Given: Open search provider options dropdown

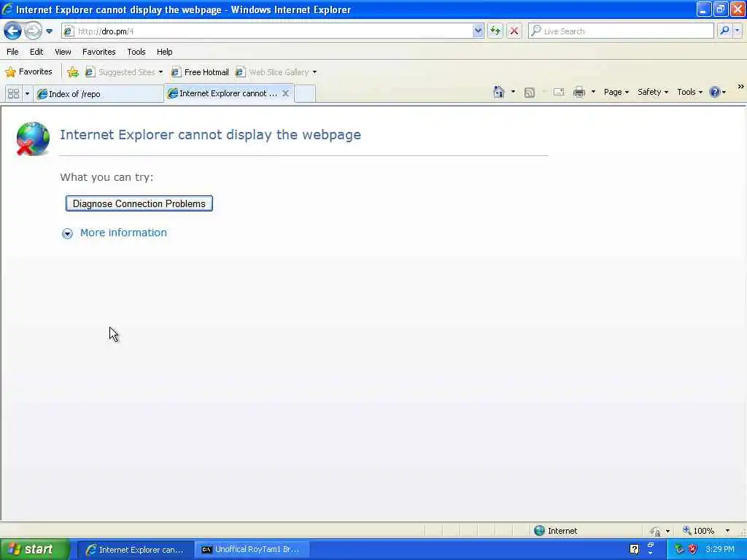Looking at the screenshot, I should click(738, 31).
